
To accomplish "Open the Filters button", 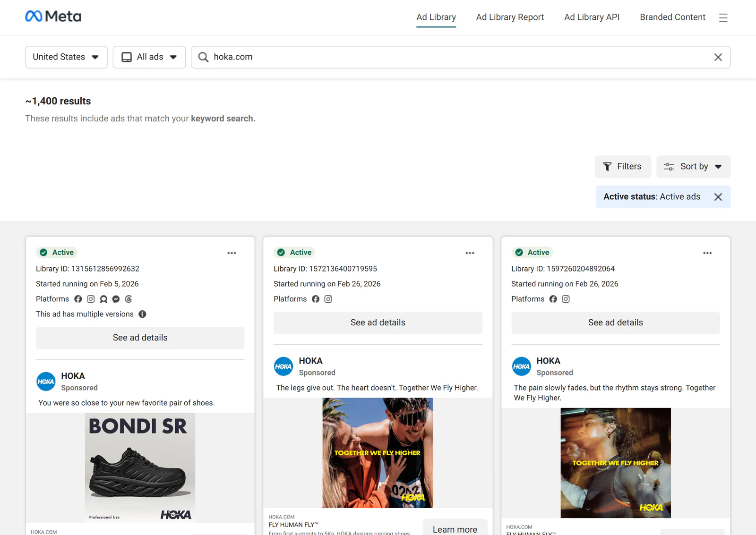I will tap(623, 167).
